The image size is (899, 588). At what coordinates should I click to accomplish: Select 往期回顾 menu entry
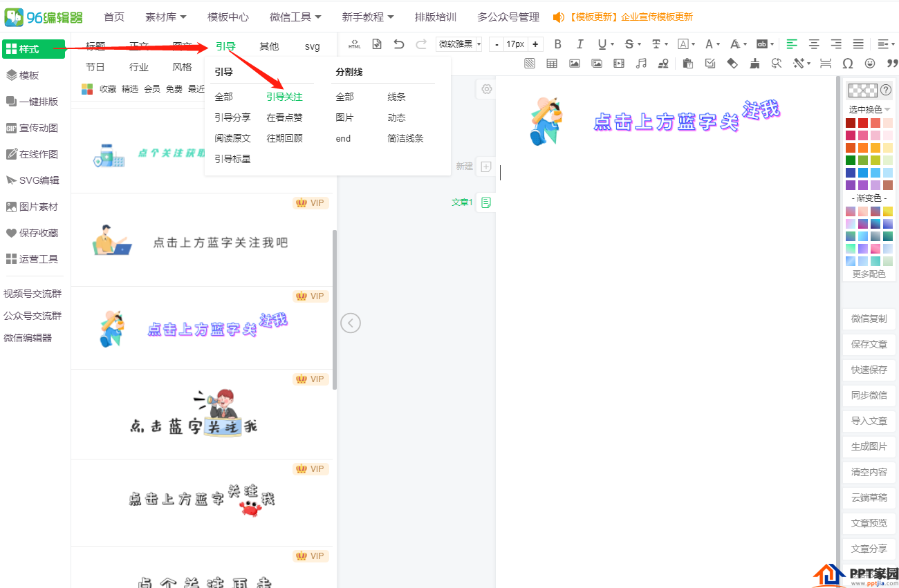pos(284,138)
